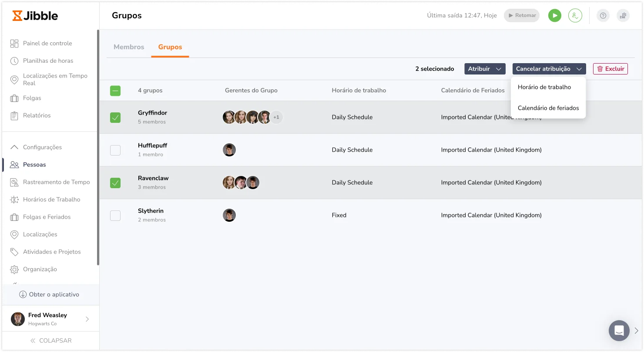The image size is (644, 352).
Task: Click the Retomar button
Action: coord(522,16)
